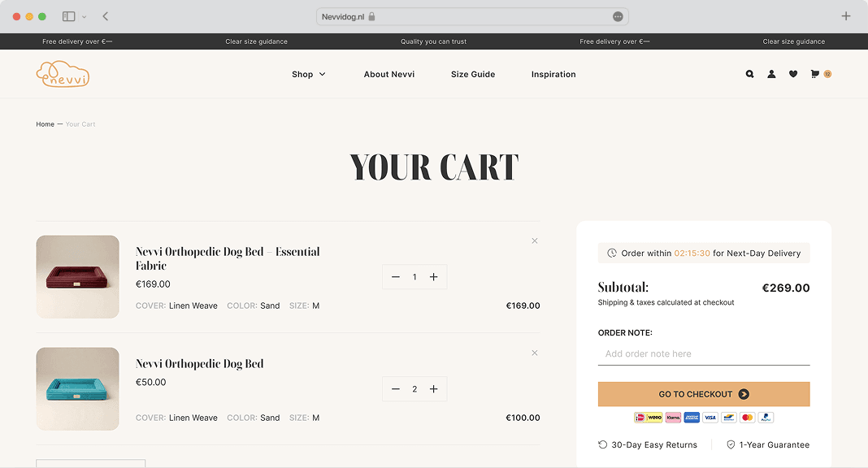Expand the sidebar options chevron

pos(85,17)
